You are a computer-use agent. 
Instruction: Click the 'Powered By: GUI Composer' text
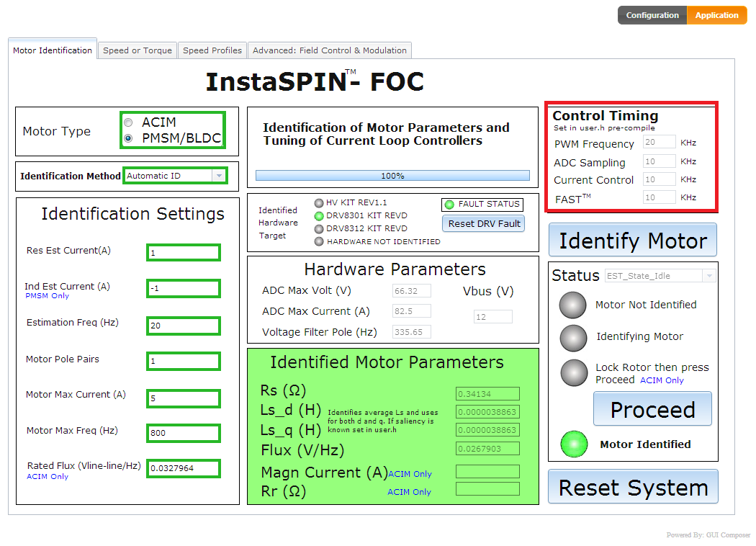pos(708,535)
